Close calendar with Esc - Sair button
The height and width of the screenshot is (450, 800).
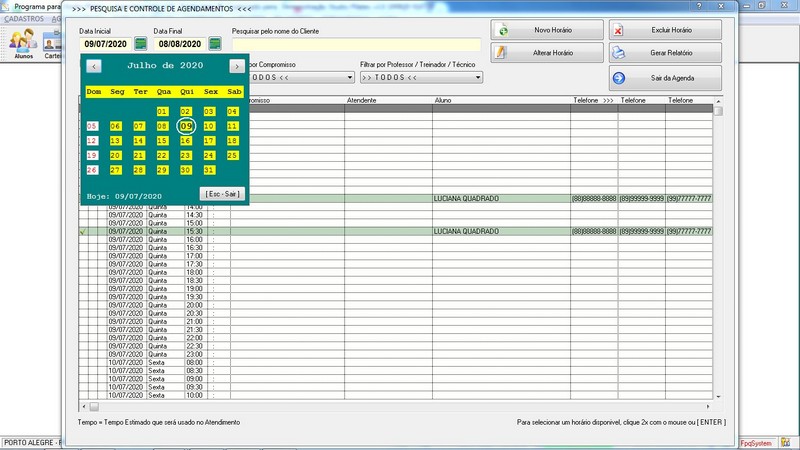pyautogui.click(x=222, y=194)
